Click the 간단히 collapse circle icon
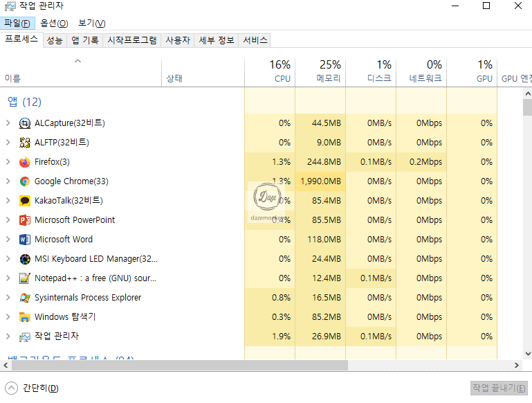The height and width of the screenshot is (403, 532). point(11,388)
